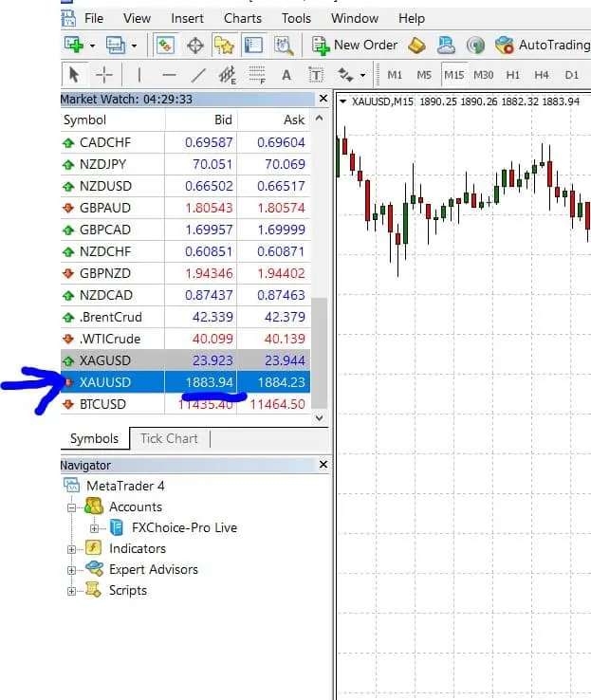Toggle the Navigator folder-star icon
Viewport: 591px width, 700px height.
pos(224,46)
